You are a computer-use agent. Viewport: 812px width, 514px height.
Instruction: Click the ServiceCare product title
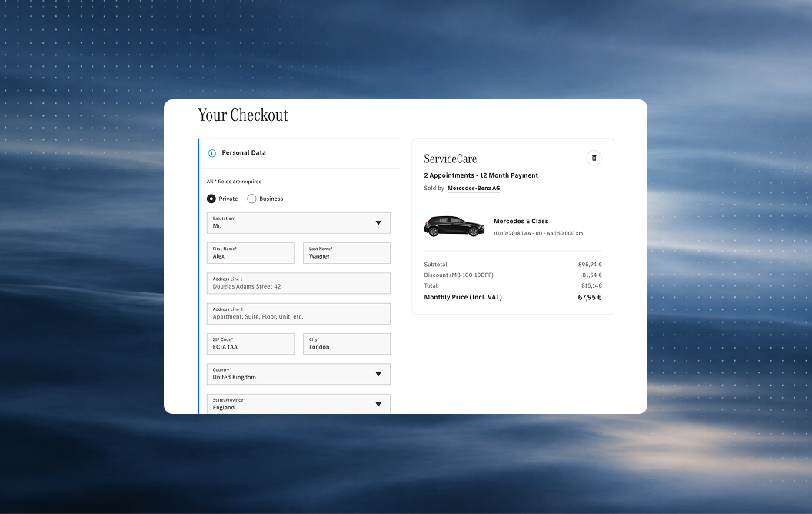pyautogui.click(x=450, y=159)
